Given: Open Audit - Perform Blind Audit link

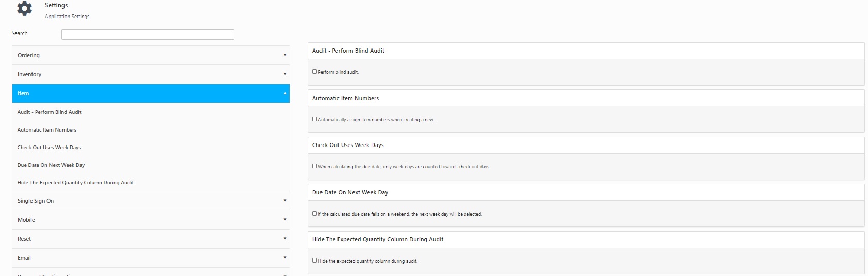Looking at the screenshot, I should pyautogui.click(x=50, y=112).
